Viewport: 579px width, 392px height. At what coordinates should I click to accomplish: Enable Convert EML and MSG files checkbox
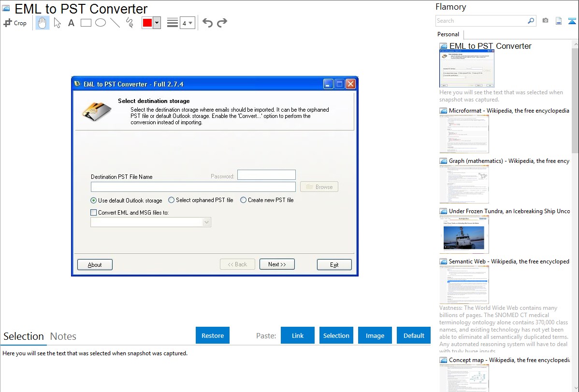pyautogui.click(x=94, y=212)
